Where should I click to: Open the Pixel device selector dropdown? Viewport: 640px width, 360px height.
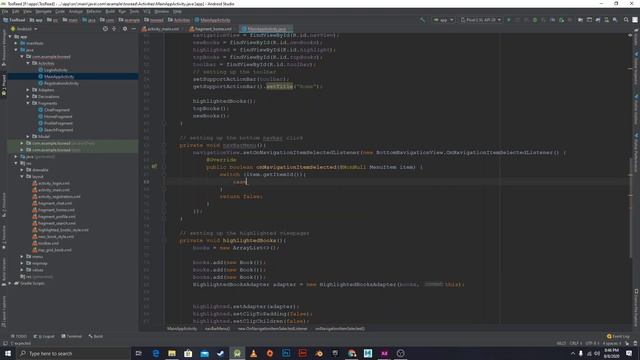[x=481, y=20]
